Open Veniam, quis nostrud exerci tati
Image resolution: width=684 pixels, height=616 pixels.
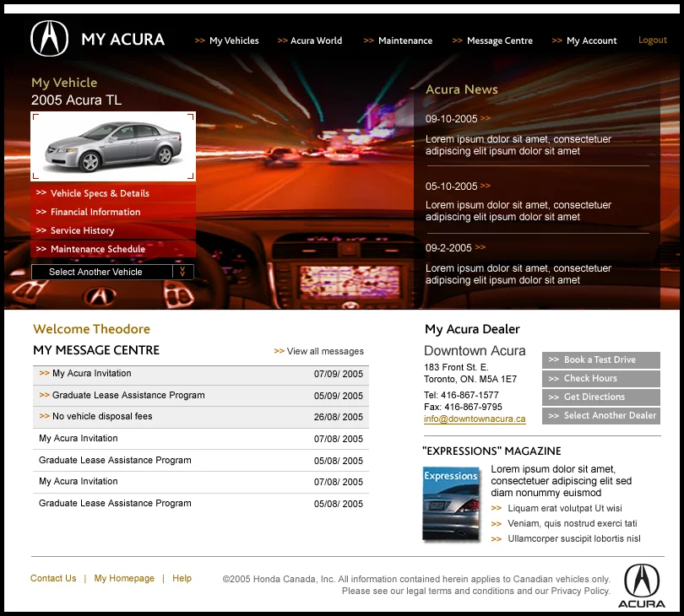pyautogui.click(x=572, y=523)
